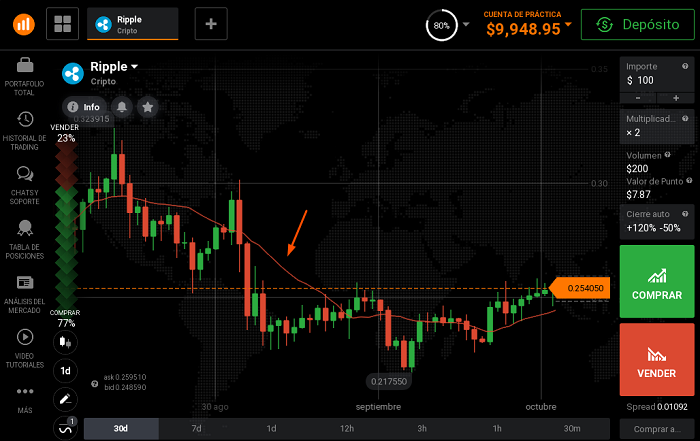Click the Importe amount field showing $100
The width and height of the screenshot is (700, 441).
657,74
